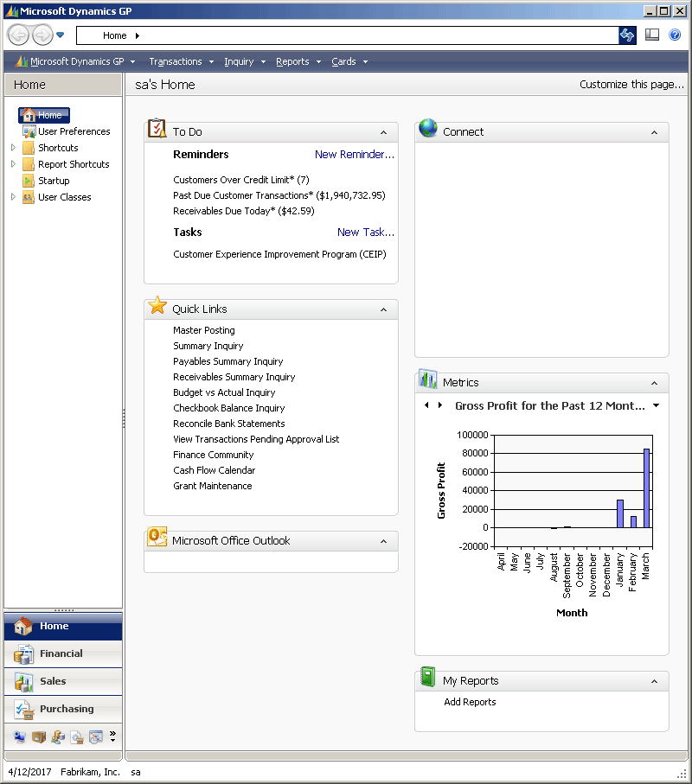Click the date 4/12/2017 in status bar

tap(29, 772)
